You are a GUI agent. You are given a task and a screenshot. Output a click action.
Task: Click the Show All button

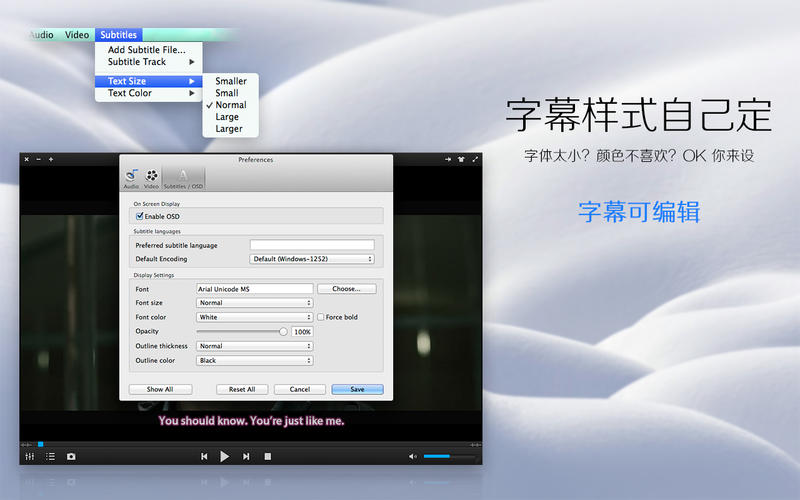point(160,389)
